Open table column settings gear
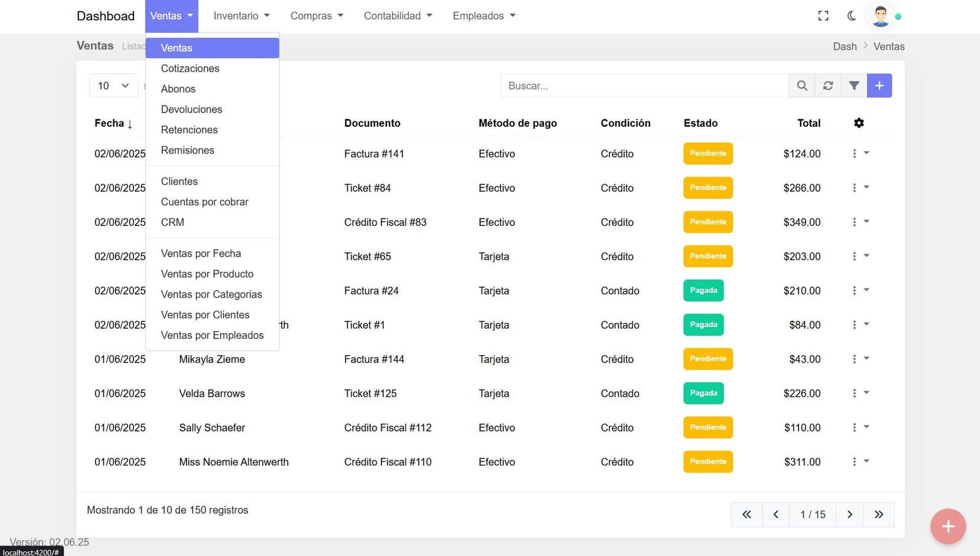Image resolution: width=980 pixels, height=556 pixels. tap(859, 123)
